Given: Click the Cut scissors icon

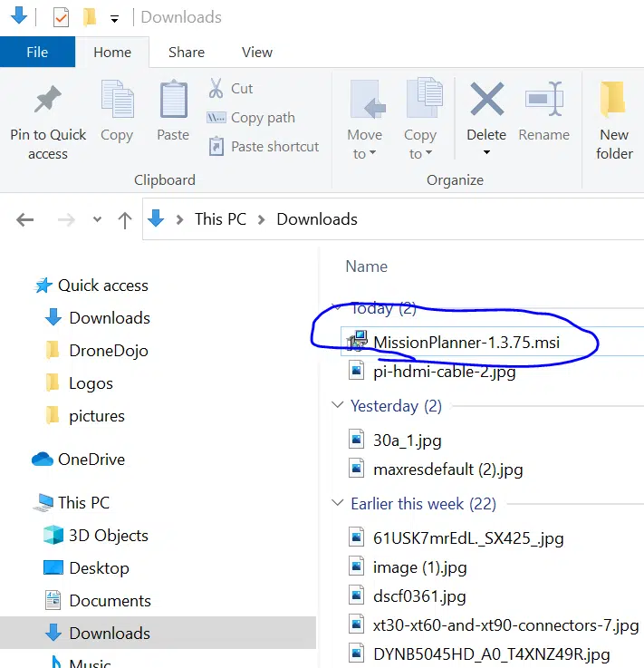Looking at the screenshot, I should pos(216,88).
